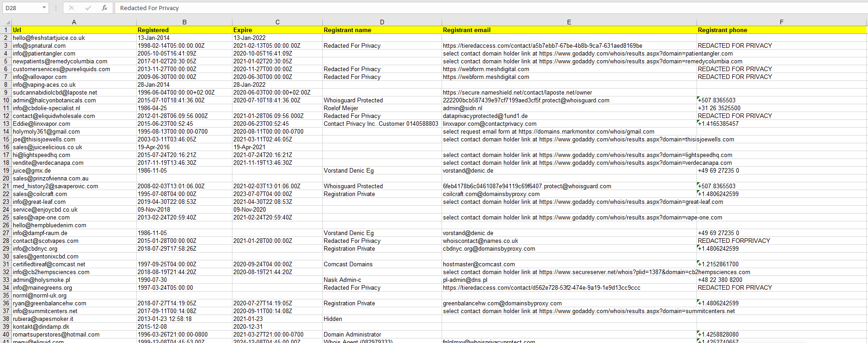Select row 28 header
Viewport: 868px width, 343px height.
point(6,241)
